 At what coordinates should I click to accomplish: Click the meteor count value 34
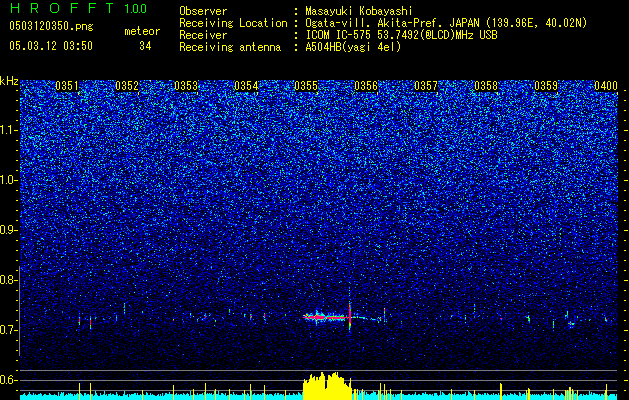click(x=145, y=46)
